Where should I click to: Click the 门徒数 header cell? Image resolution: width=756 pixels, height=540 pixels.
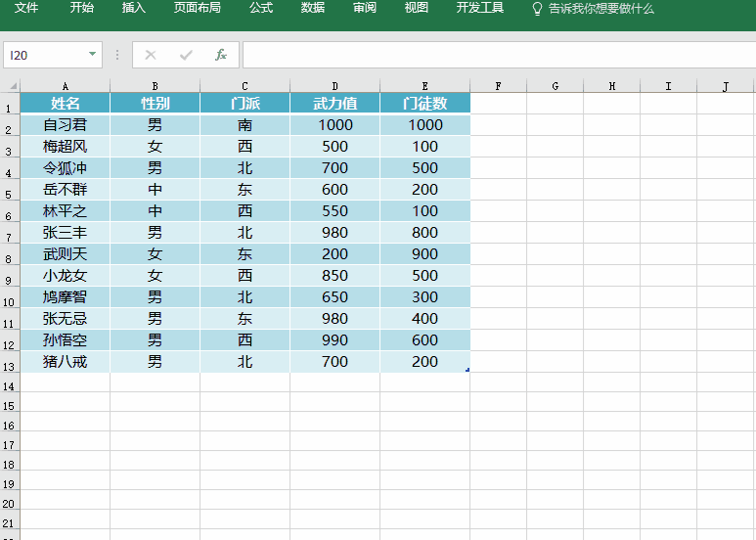click(x=424, y=103)
